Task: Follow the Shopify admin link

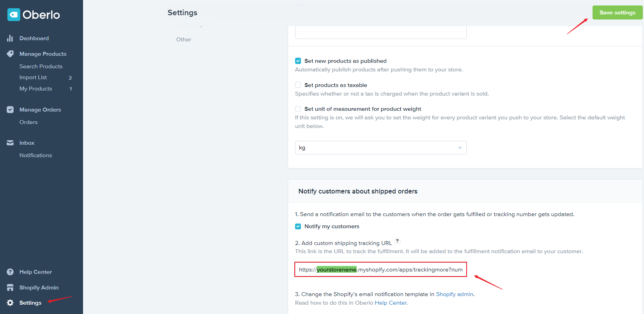Action: (455, 294)
